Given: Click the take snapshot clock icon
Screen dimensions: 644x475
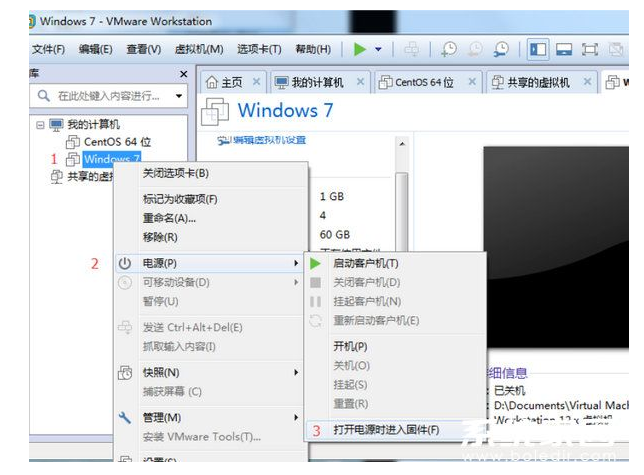Looking at the screenshot, I should click(x=449, y=49).
